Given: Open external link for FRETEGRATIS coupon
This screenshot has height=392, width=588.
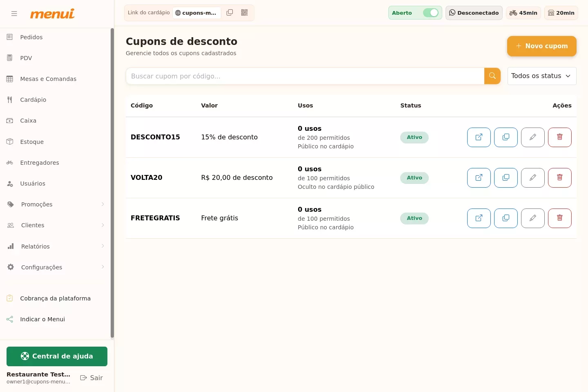Looking at the screenshot, I should click(479, 218).
